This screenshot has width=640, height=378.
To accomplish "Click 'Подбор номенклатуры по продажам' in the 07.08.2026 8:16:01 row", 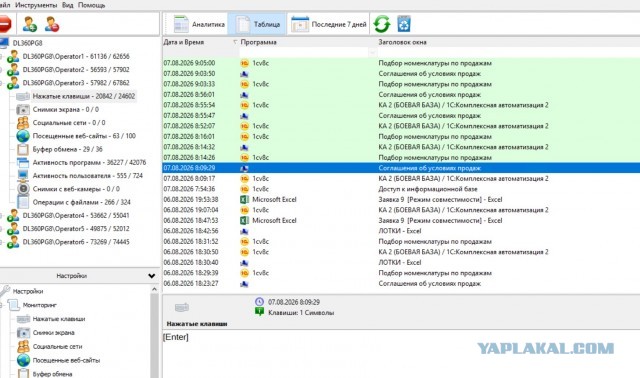I will coord(435,137).
